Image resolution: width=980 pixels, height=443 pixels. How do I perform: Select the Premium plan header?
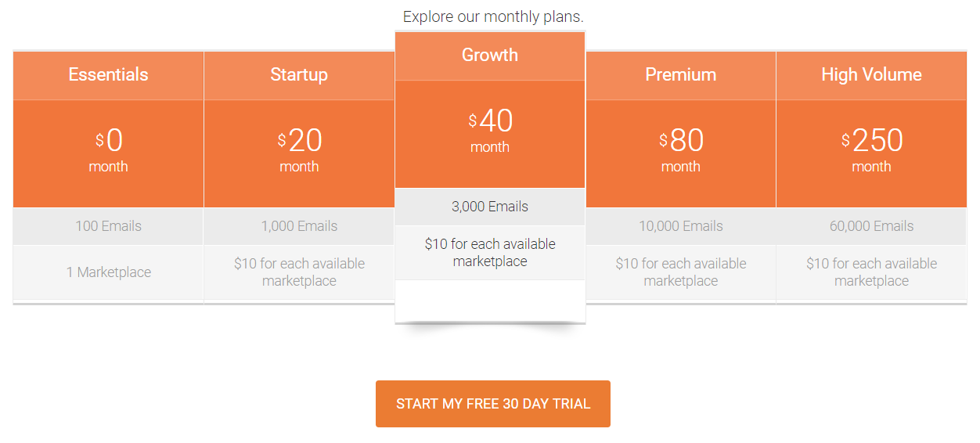(x=680, y=75)
